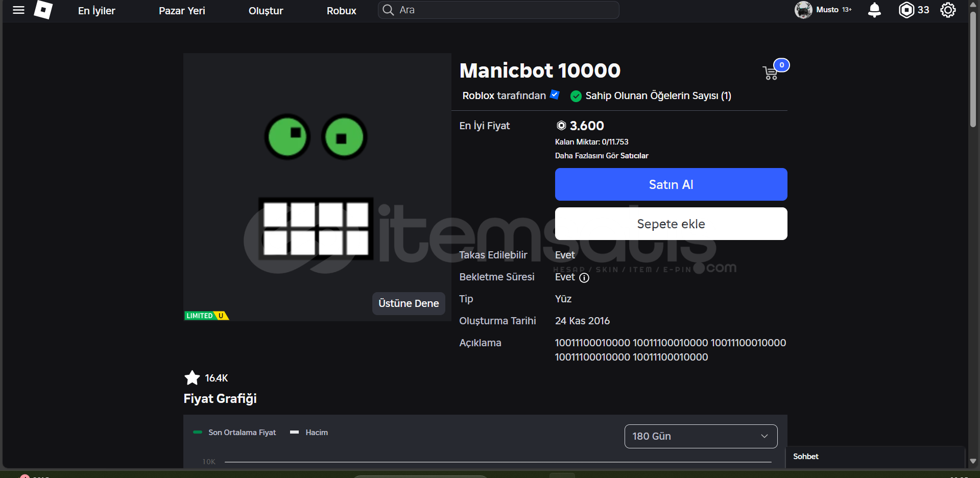Image resolution: width=980 pixels, height=478 pixels.
Task: Toggle the Hacim legend entry
Action: point(309,433)
